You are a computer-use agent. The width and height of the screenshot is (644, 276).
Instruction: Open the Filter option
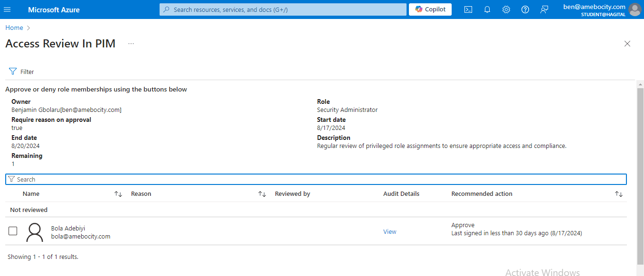[x=22, y=72]
